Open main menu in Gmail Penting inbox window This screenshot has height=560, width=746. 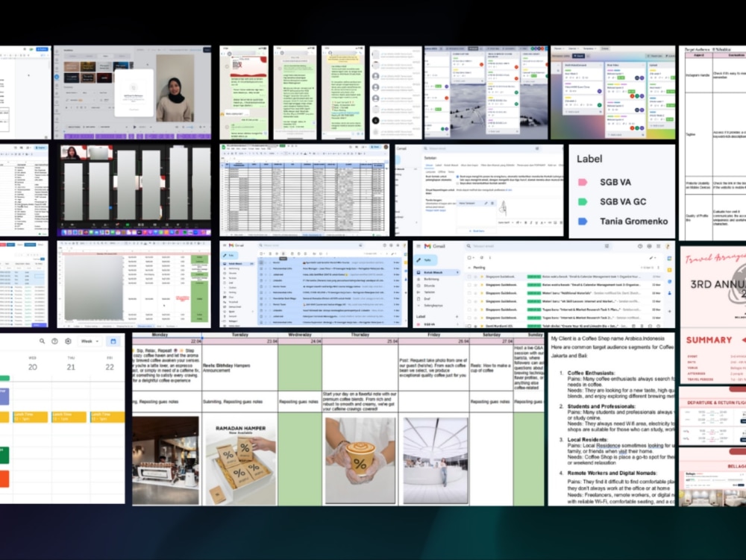click(x=419, y=246)
